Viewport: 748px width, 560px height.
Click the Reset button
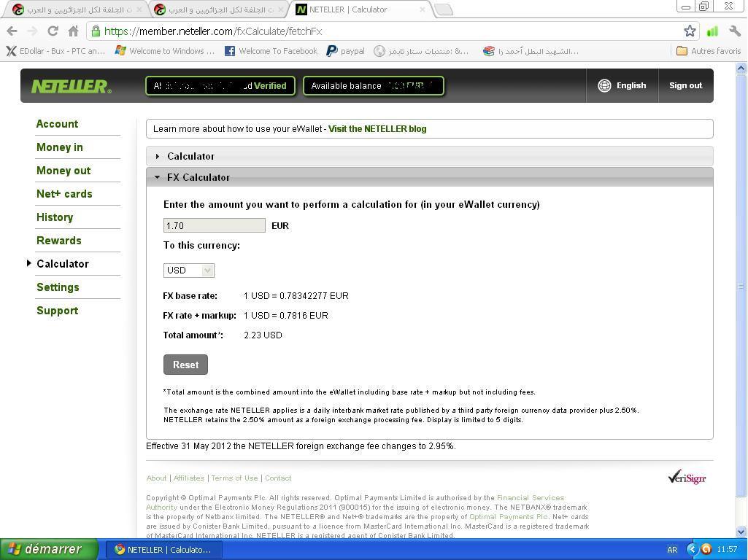[185, 365]
